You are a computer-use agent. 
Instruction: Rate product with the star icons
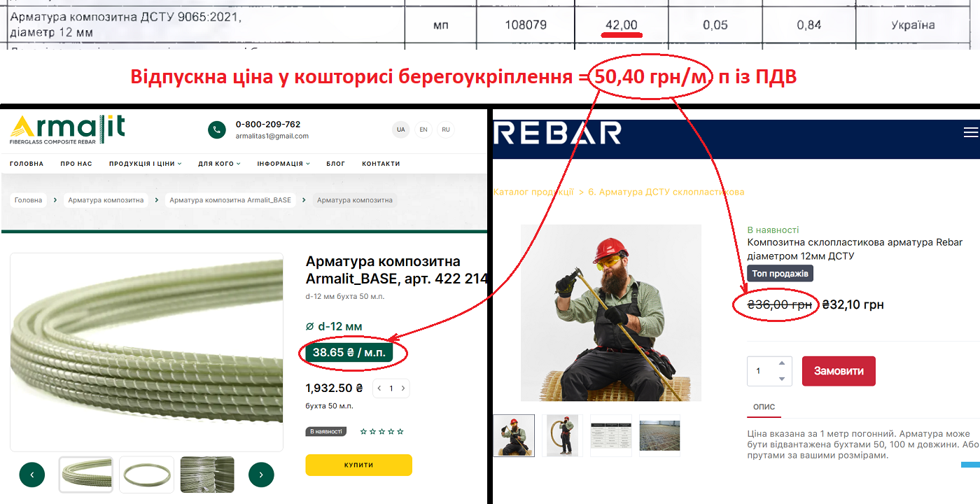coord(381,432)
